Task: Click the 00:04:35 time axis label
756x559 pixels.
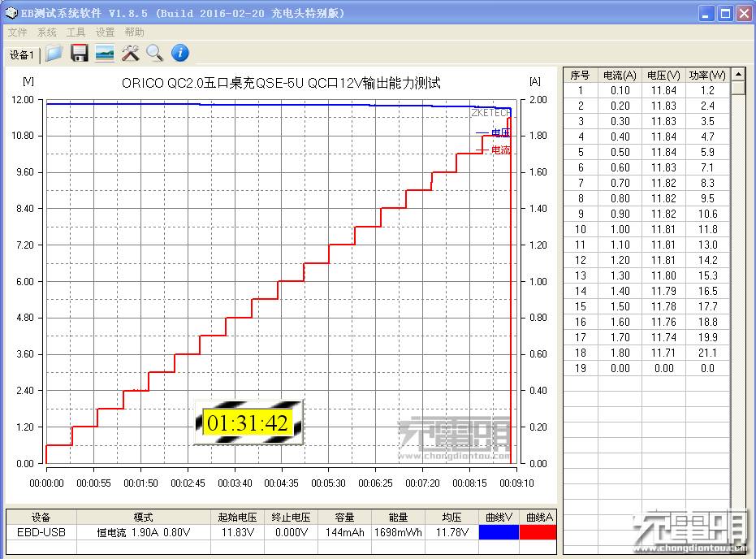Action: (x=281, y=483)
